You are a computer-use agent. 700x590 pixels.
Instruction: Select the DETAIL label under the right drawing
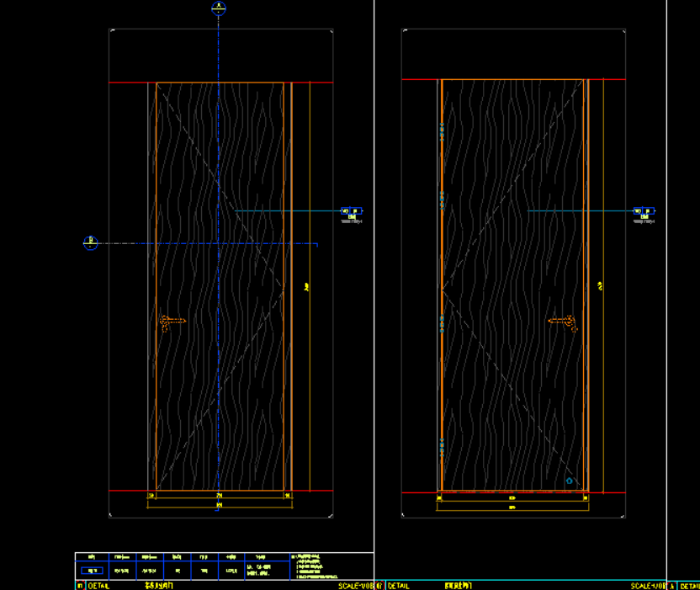[x=398, y=585]
